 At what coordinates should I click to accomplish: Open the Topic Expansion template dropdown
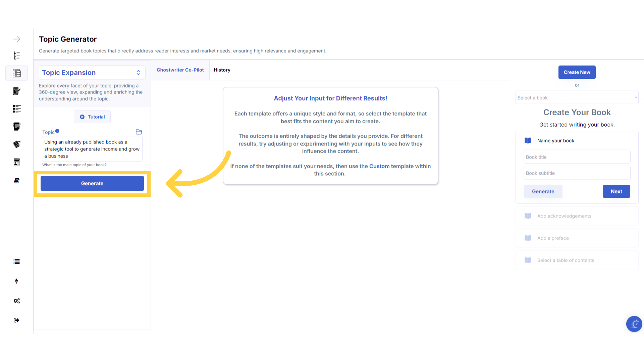pyautogui.click(x=92, y=73)
